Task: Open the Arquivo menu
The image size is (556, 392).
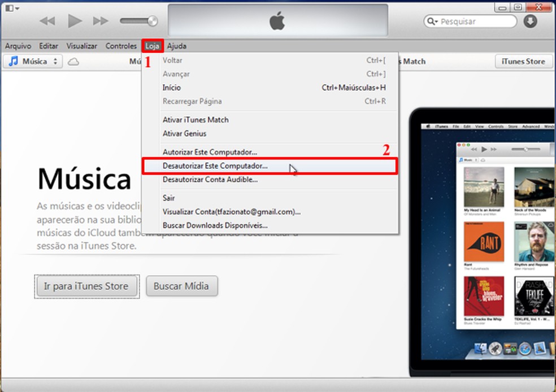Action: pos(18,46)
